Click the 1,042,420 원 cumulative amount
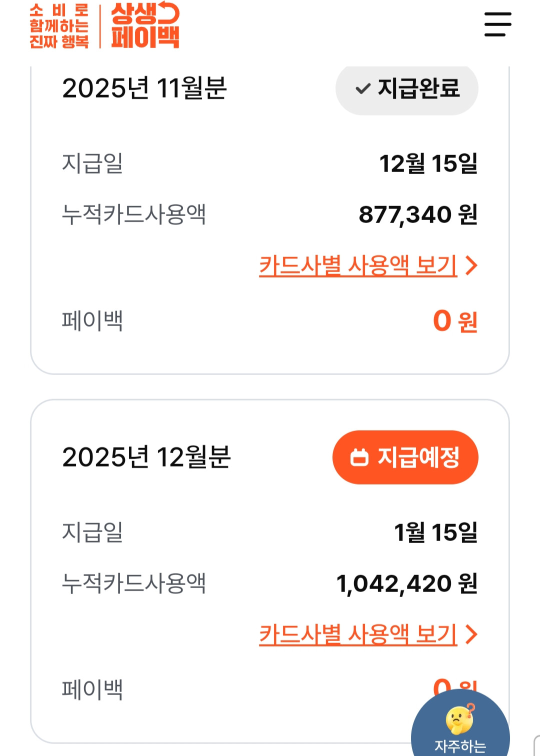 407,583
